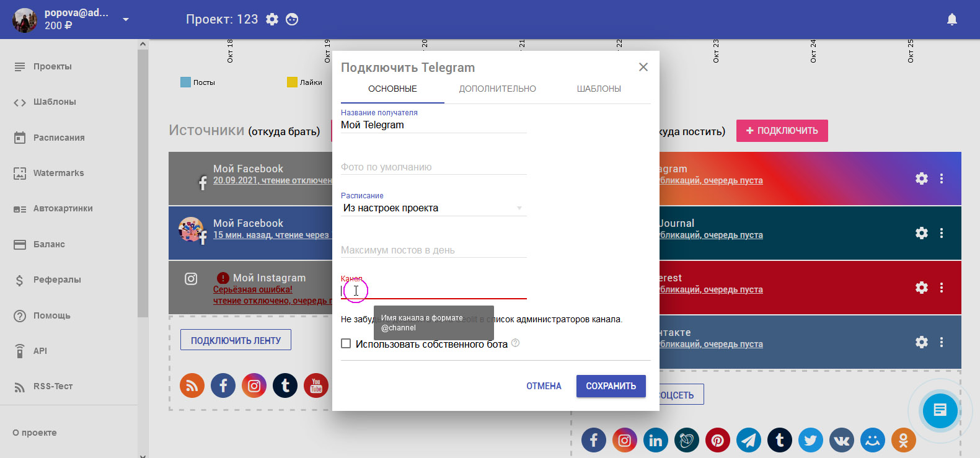Image resolution: width=980 pixels, height=458 pixels.
Task: Enable Использовать собственного бота checkbox
Action: (x=346, y=343)
